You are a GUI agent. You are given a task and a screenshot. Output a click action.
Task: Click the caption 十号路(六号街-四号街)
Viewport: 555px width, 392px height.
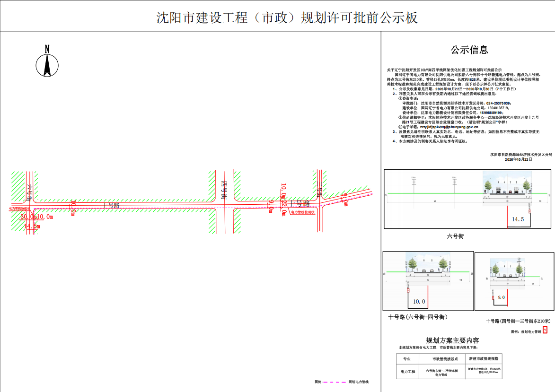(418, 317)
